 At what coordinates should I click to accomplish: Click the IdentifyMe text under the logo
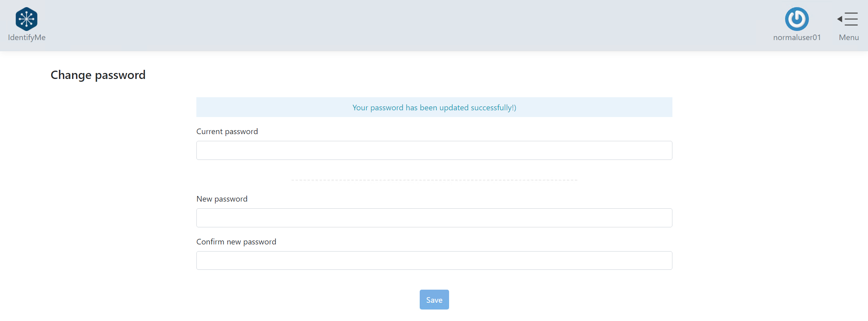click(x=27, y=37)
